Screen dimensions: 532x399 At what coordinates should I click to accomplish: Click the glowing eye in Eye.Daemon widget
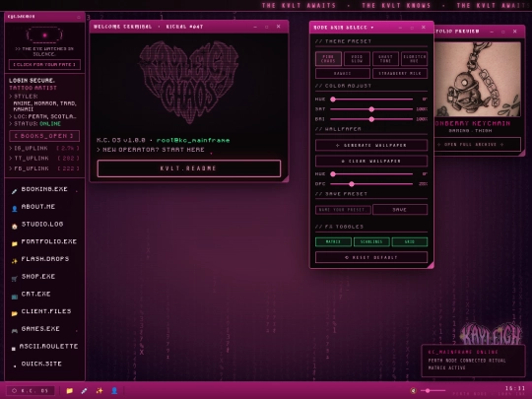tap(44, 34)
